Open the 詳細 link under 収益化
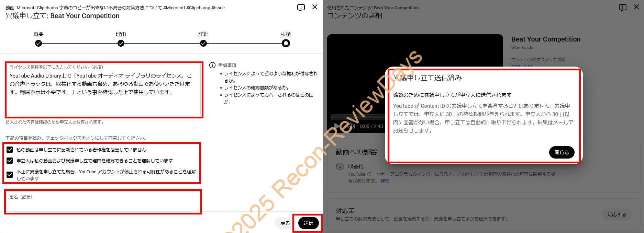Screen dimensions: 644x233 (385, 181)
